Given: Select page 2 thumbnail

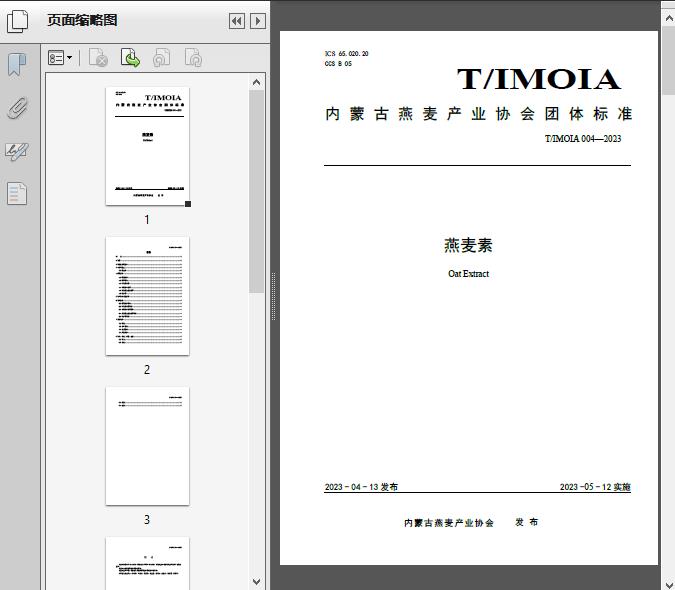Looking at the screenshot, I should (x=147, y=296).
